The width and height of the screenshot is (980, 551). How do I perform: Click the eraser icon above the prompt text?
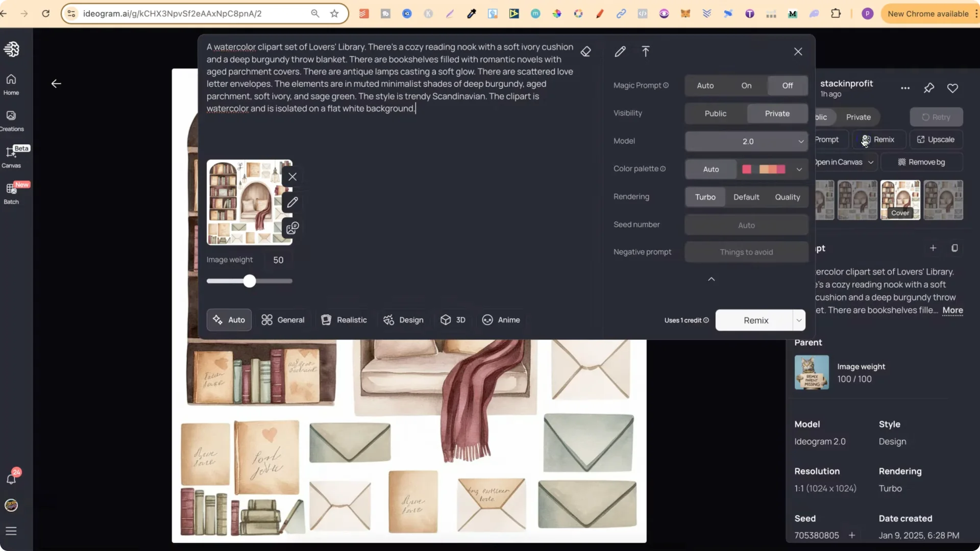tap(586, 51)
